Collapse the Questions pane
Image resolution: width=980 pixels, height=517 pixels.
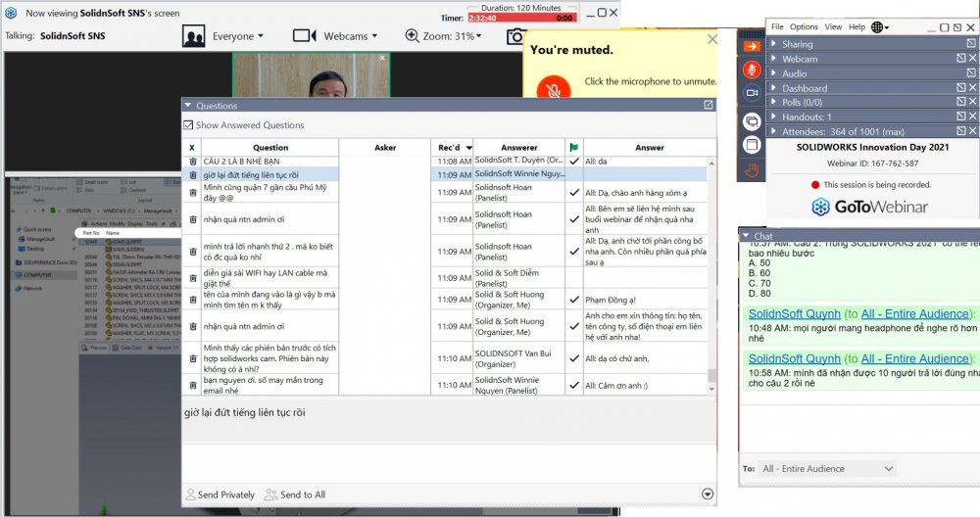187,106
